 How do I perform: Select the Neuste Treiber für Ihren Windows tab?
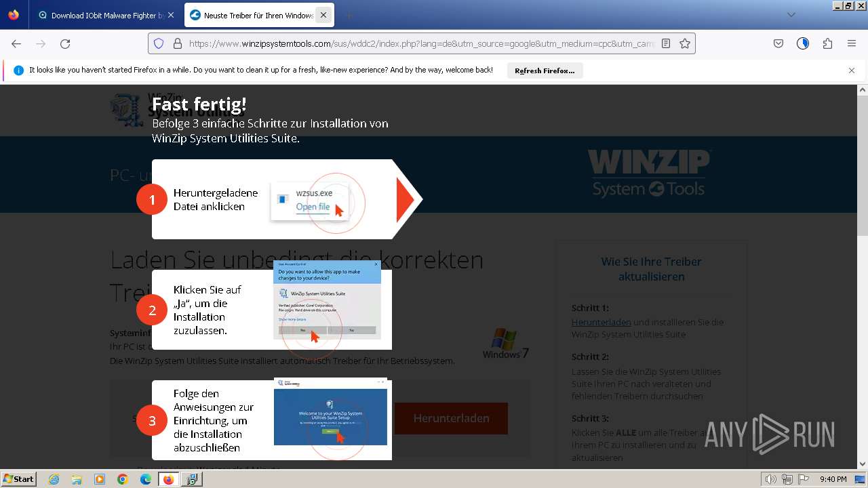[260, 15]
